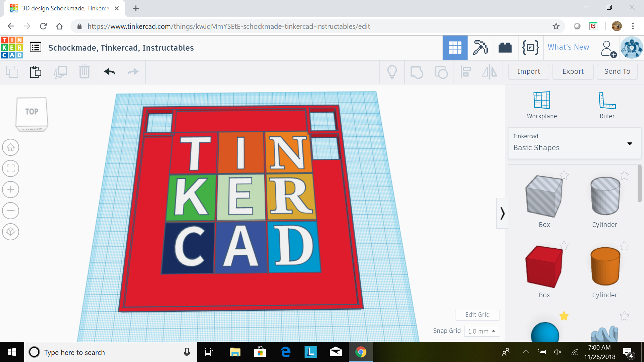The width and height of the screenshot is (644, 362).
Task: Open Chrome three-dot menu
Action: tap(633, 26)
